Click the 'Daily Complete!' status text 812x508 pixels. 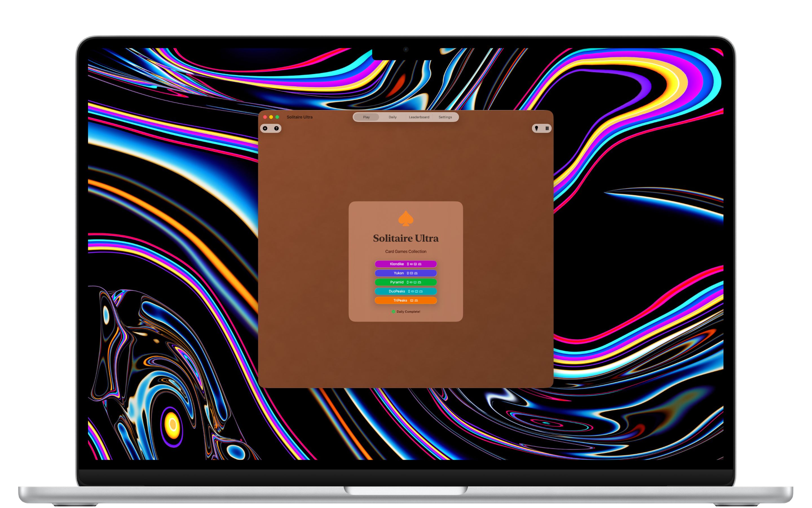[x=408, y=312]
